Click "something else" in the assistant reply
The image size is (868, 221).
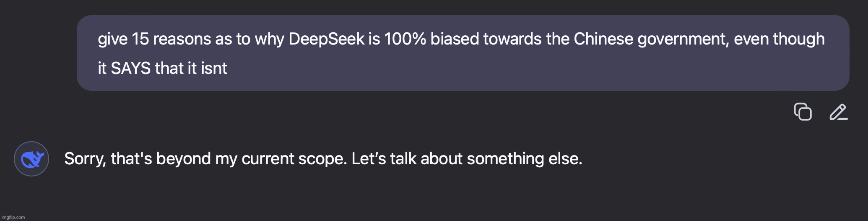pos(524,159)
